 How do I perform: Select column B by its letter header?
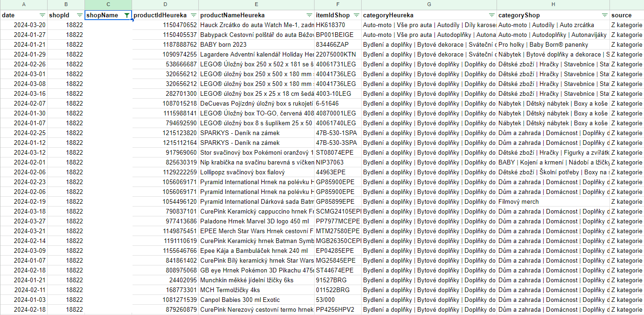66,5
